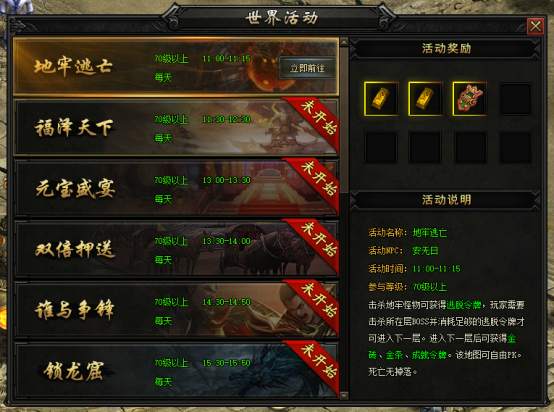The height and width of the screenshot is (412, 554).
Task: Select the 福泽天下 activity entry
Action: pyautogui.click(x=176, y=128)
